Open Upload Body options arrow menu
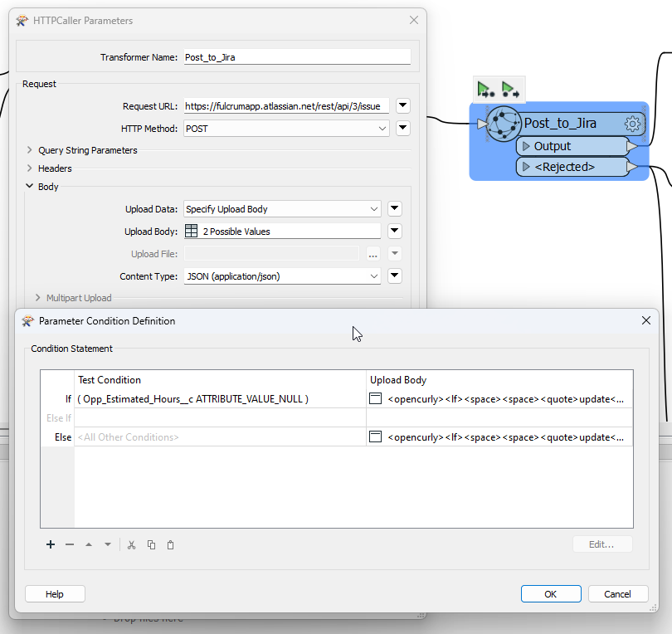 tap(395, 231)
